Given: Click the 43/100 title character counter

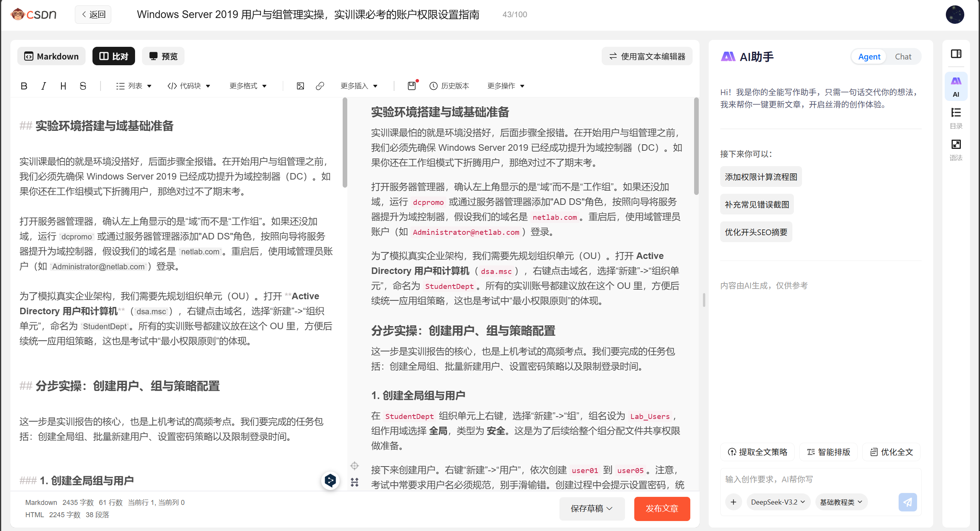Looking at the screenshot, I should [515, 15].
